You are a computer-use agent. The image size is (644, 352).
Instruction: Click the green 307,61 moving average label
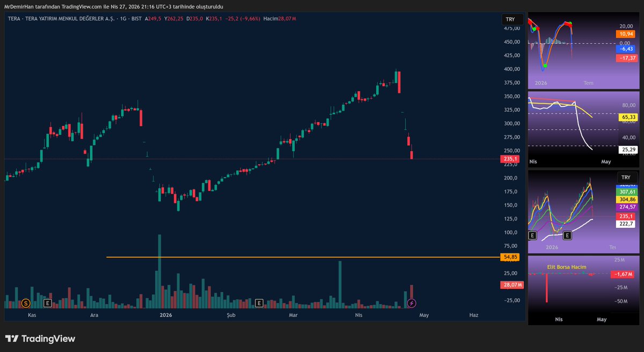tap(627, 191)
